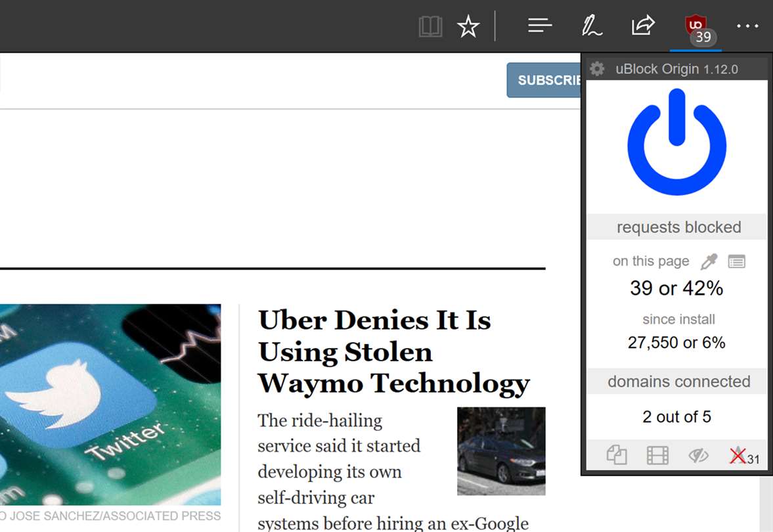Screen dimensions: 773x532
Task: Toggle uBlock big power button
Action: coord(677,142)
